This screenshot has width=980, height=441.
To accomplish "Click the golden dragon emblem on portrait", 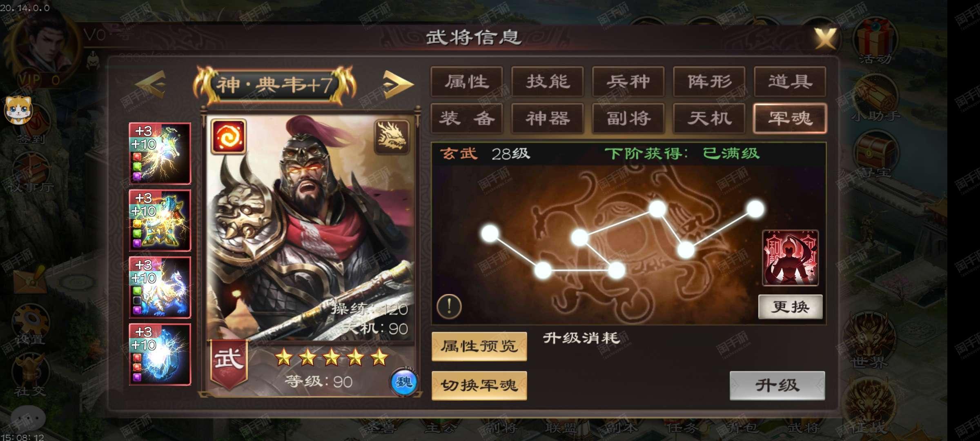I will [x=392, y=136].
